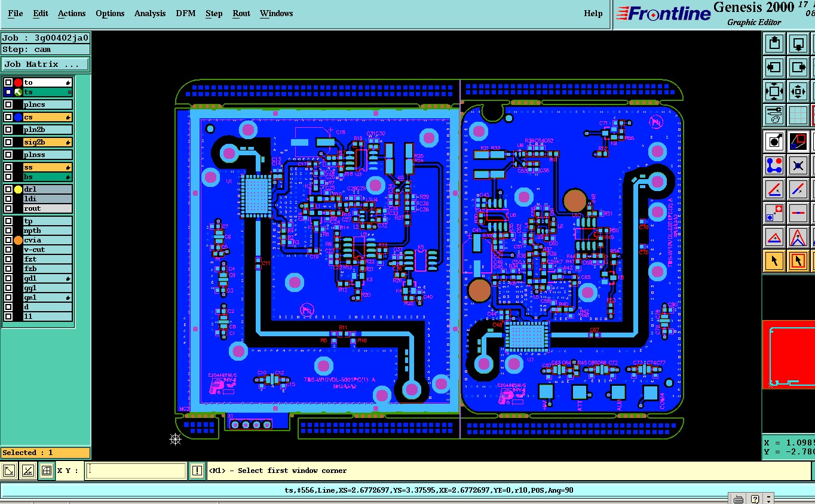Toggle the checkbox for layer sig2b
Viewport: 815px width, 504px height.
pyautogui.click(x=8, y=142)
